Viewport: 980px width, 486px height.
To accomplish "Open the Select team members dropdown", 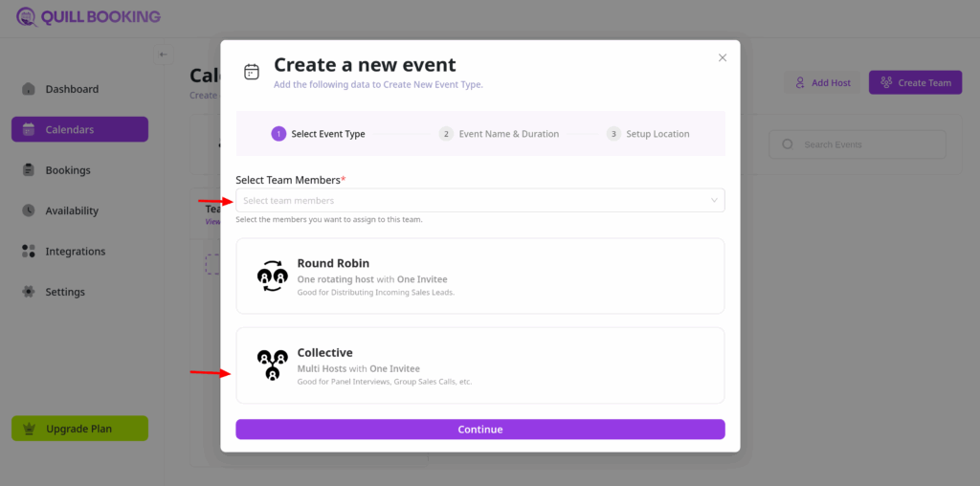I will tap(469, 201).
